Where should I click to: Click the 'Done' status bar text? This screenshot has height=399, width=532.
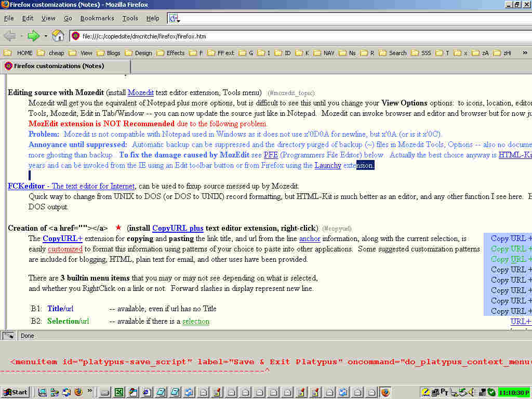click(27, 336)
